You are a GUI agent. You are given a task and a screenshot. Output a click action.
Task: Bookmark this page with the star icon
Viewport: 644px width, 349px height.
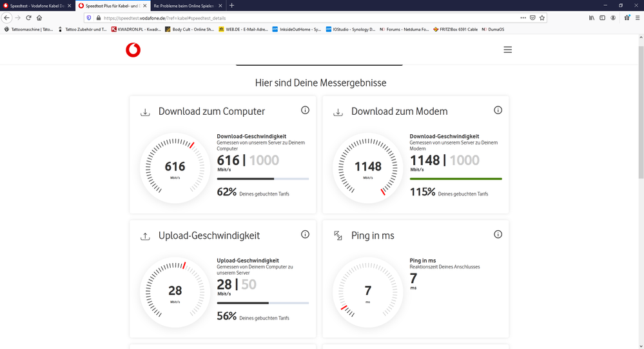(542, 18)
